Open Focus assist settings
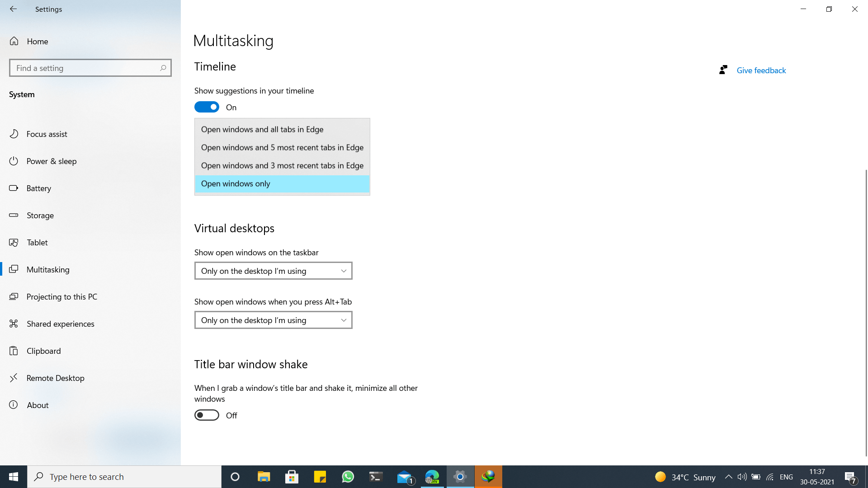The image size is (868, 488). 90,134
